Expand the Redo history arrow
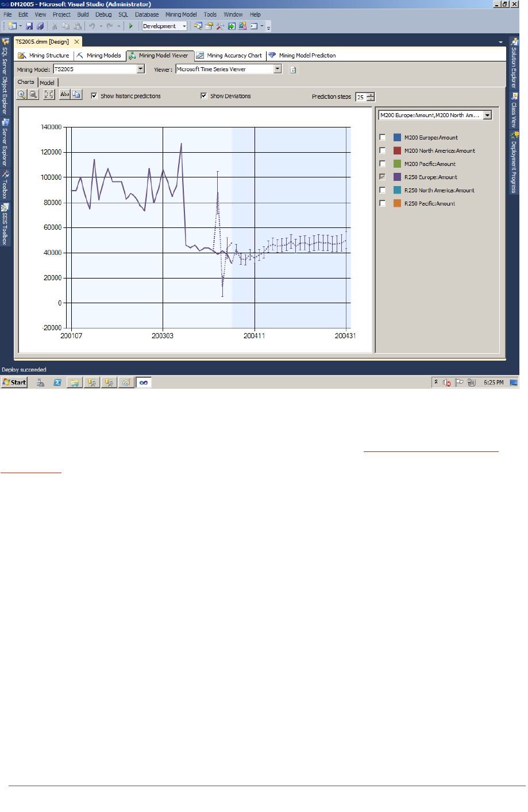This screenshot has width=528, height=812. coord(119,26)
